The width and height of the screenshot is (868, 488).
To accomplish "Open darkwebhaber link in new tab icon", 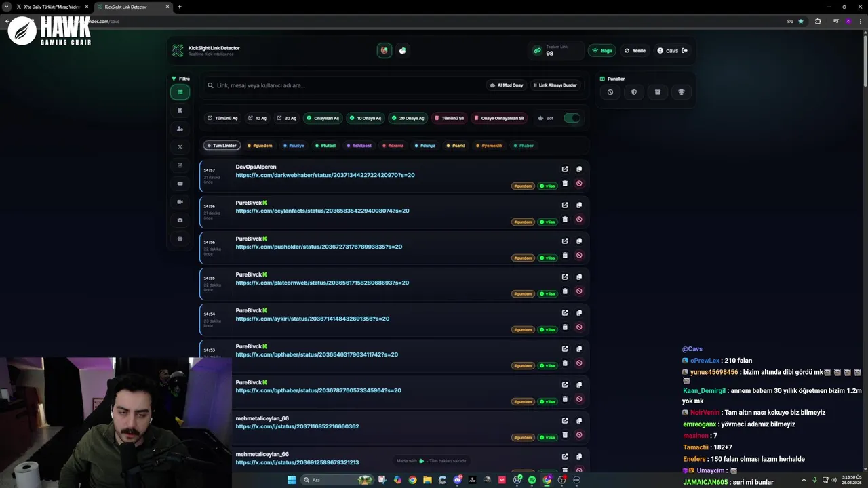I will (565, 169).
